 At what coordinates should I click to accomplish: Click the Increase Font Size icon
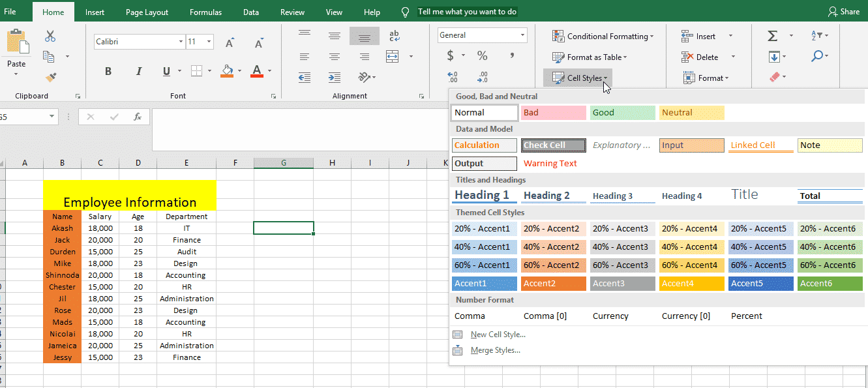click(x=230, y=43)
